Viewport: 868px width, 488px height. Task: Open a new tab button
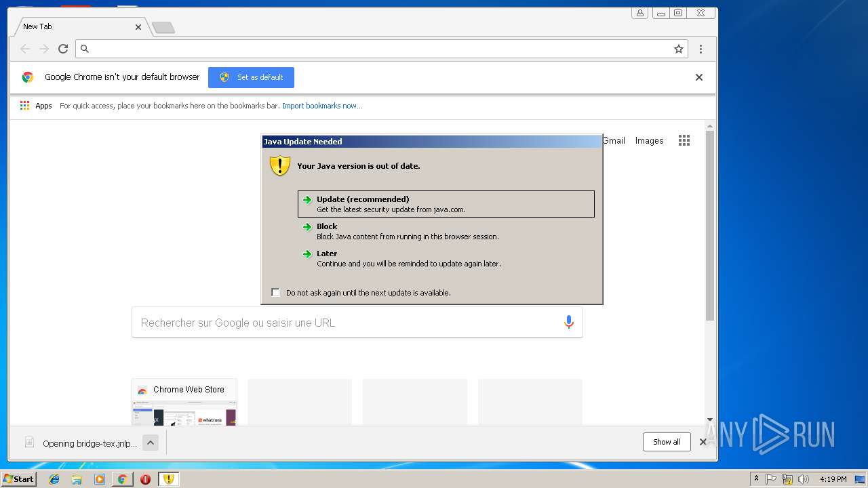pos(163,27)
